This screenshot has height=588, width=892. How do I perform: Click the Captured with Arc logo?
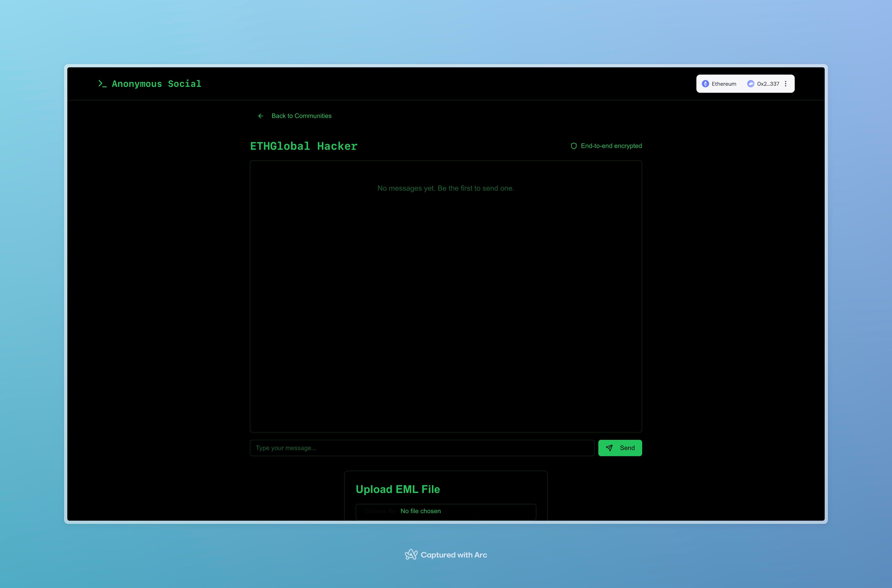click(x=411, y=555)
